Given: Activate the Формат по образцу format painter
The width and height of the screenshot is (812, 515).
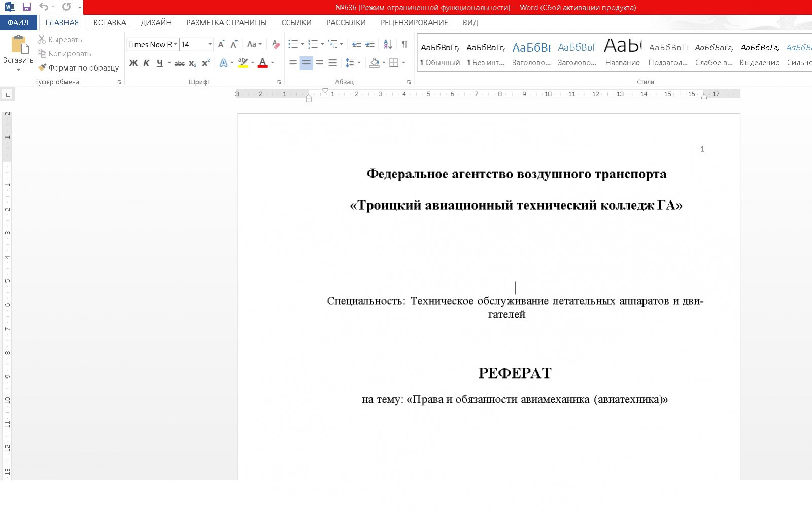Looking at the screenshot, I should 78,67.
